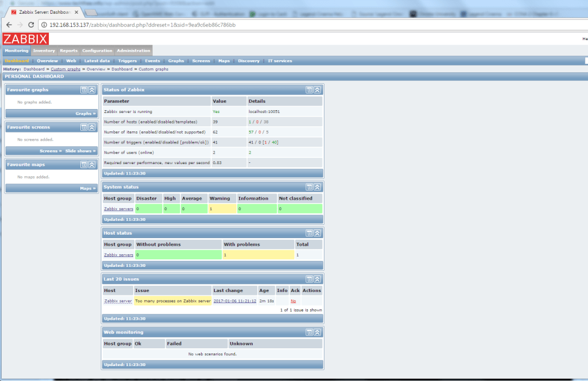Click the edit icon on Host status widget
The width and height of the screenshot is (588, 381).
coord(311,233)
